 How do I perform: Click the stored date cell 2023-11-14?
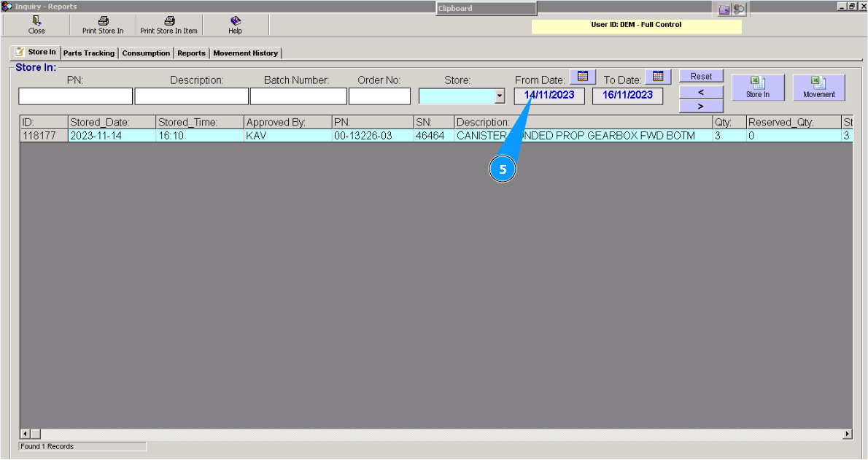[x=112, y=136]
